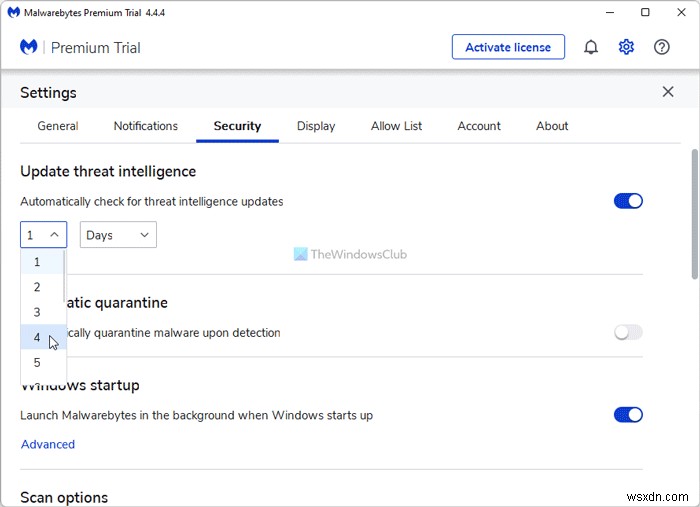700x507 pixels.
Task: Choose 1 in the interval list
Action: pyautogui.click(x=42, y=262)
